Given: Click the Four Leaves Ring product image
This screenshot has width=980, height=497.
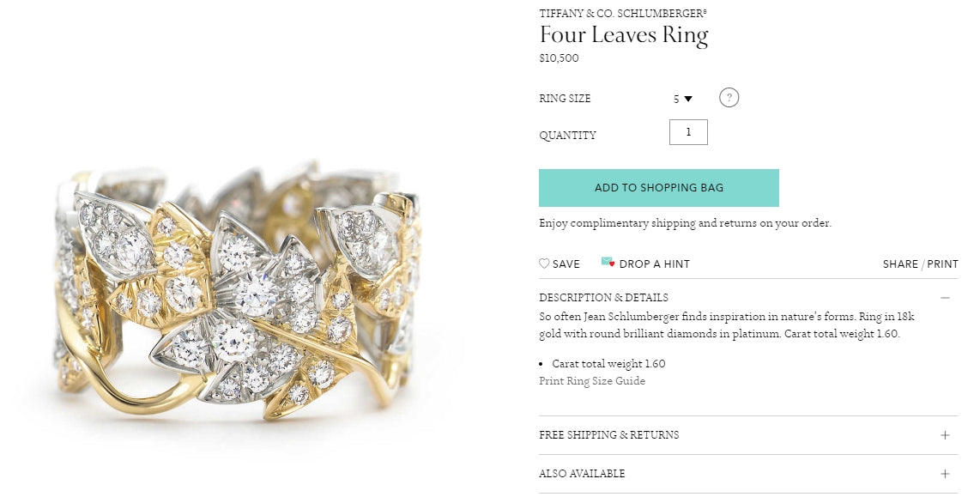Looking at the screenshot, I should coord(236,292).
